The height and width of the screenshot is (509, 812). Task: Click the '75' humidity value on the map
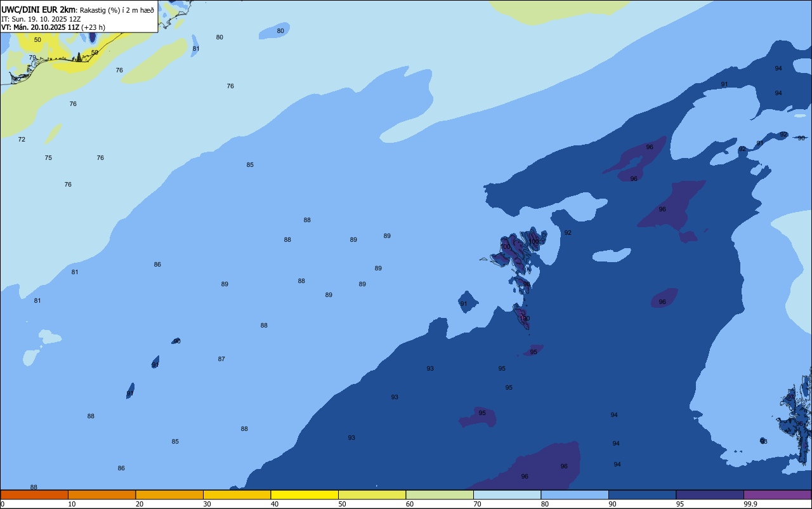coord(48,157)
